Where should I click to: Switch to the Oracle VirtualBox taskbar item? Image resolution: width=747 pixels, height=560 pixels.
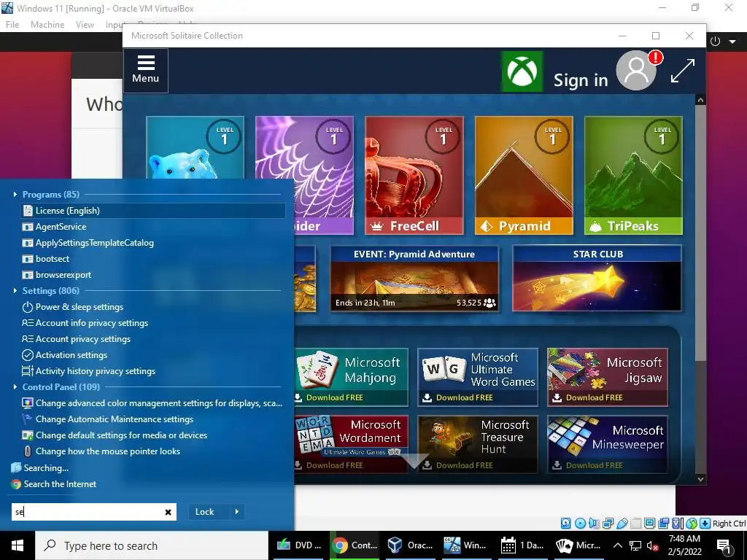[x=410, y=545]
